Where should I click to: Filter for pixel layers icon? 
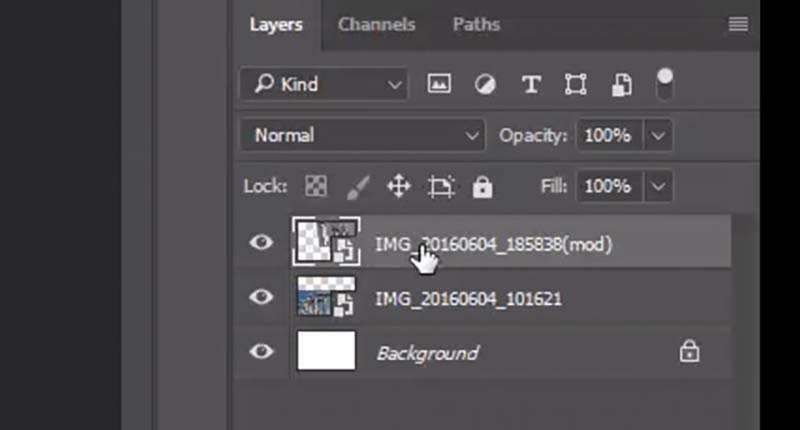click(x=439, y=84)
